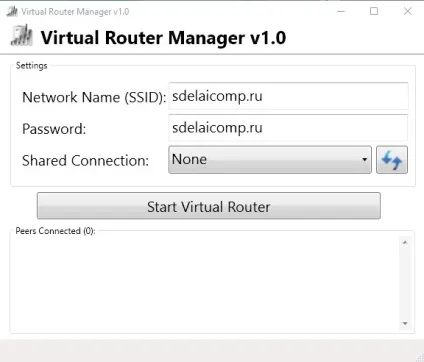Start the Virtual Router
Viewport: 424px width, 362px height.
click(x=209, y=206)
